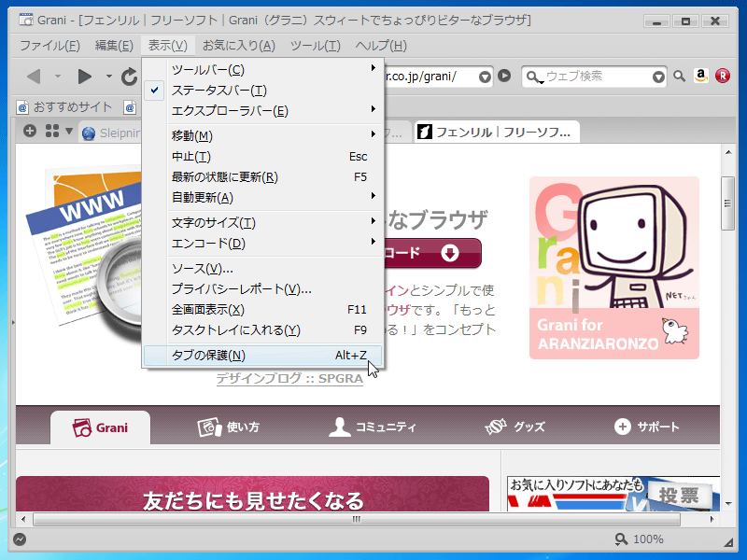Image resolution: width=747 pixels, height=560 pixels.
Task: Choose プライバシーレポート(V)... entry
Action: click(263, 289)
